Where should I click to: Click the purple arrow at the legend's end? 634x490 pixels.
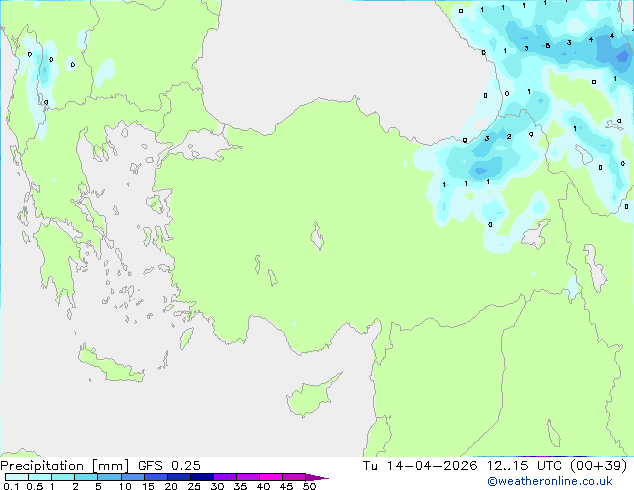317,477
